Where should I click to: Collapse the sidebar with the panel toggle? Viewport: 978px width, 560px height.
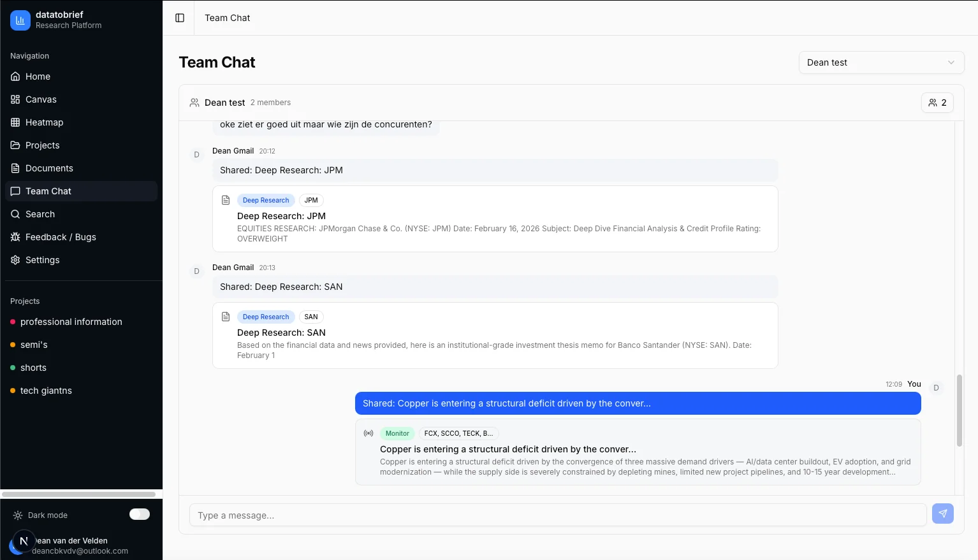pyautogui.click(x=179, y=18)
